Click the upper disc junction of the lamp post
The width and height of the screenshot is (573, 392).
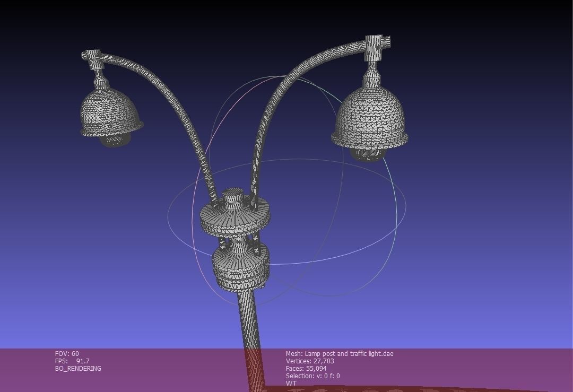236,215
